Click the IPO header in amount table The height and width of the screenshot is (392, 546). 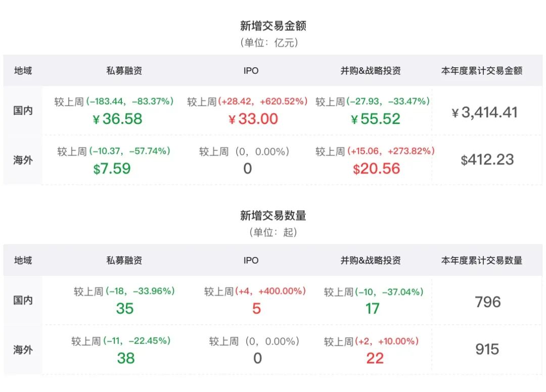pyautogui.click(x=251, y=71)
